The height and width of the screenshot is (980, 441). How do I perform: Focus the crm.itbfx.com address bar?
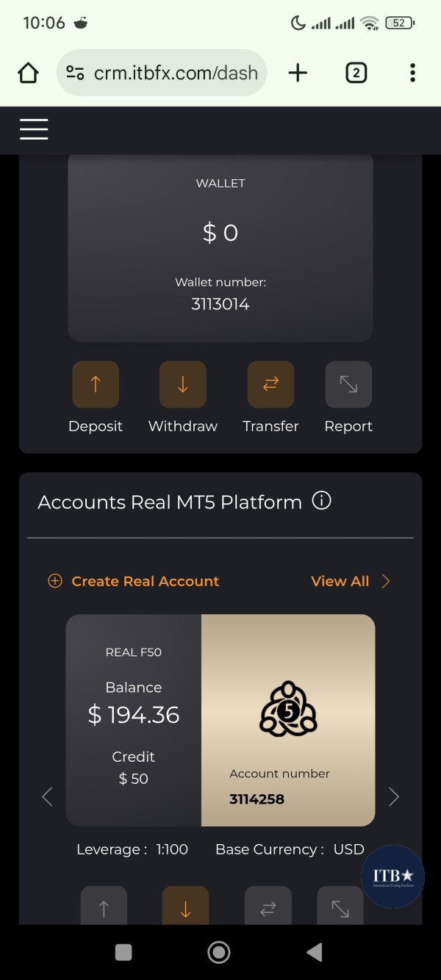click(x=162, y=73)
